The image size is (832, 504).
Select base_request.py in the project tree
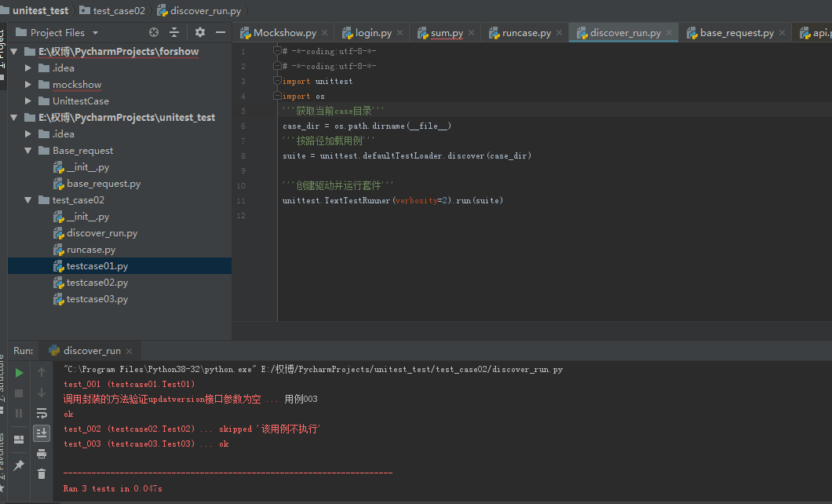coord(97,184)
